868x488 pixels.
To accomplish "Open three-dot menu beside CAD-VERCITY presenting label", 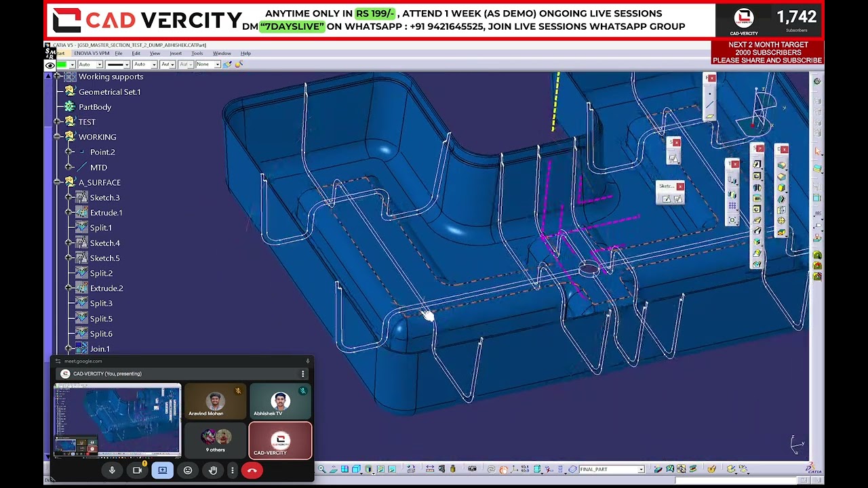I will point(303,373).
